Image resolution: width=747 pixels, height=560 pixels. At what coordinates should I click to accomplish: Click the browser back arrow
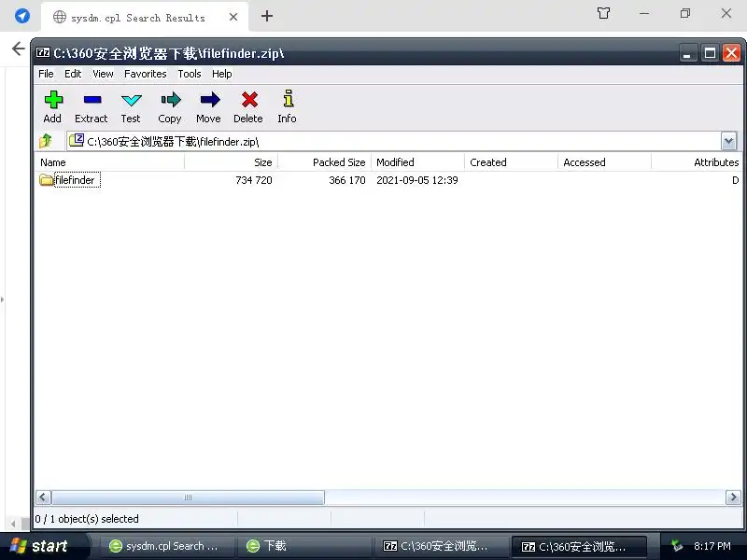[x=18, y=49]
